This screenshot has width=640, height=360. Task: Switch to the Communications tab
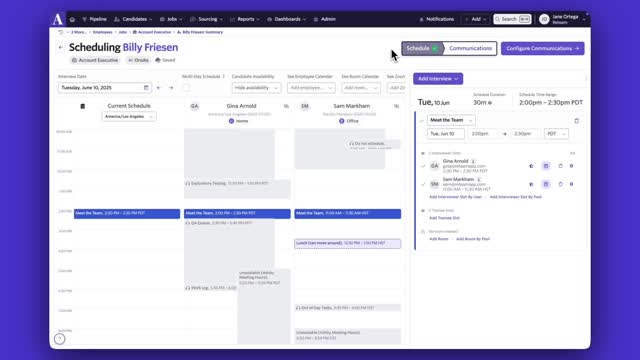tap(470, 48)
